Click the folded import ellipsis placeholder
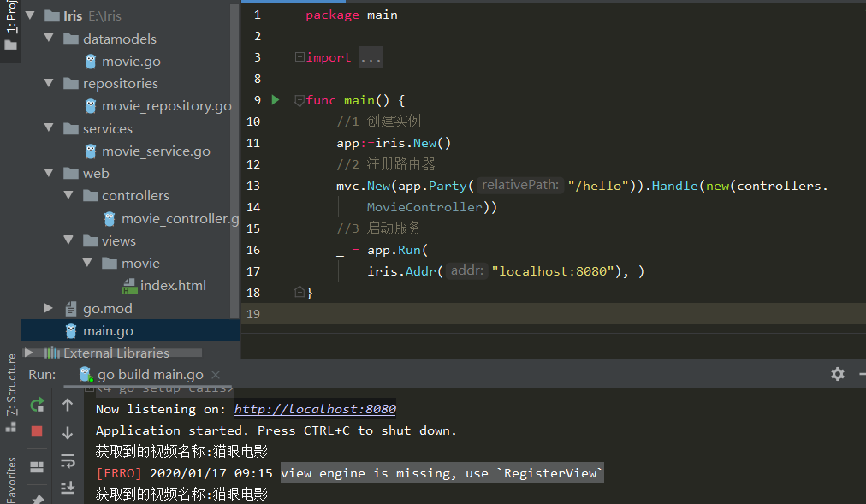The image size is (866, 504). (371, 57)
